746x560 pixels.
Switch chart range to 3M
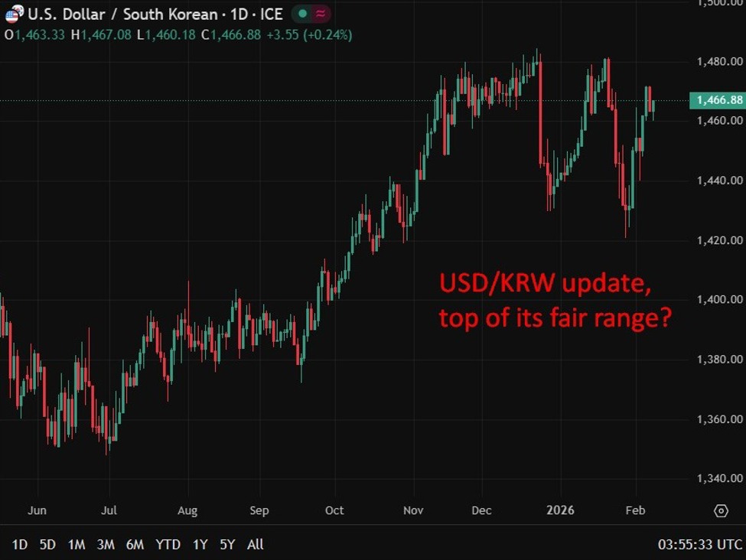click(x=106, y=545)
